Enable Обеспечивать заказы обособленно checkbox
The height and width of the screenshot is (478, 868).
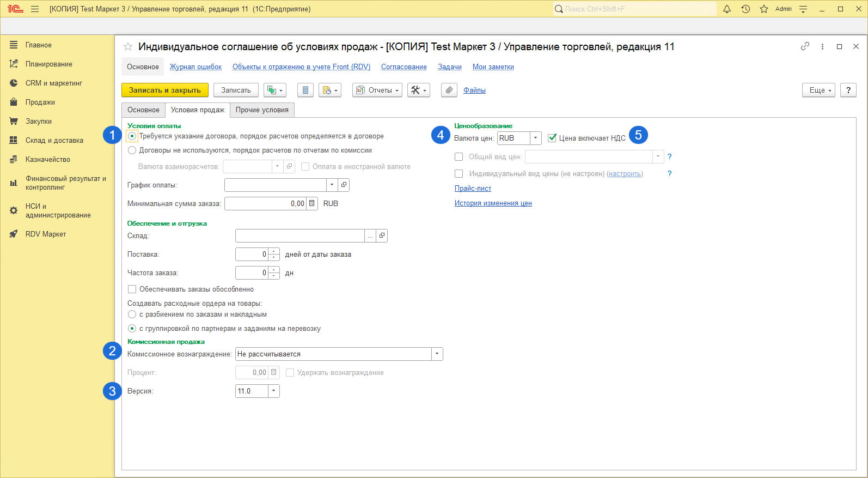tap(132, 289)
